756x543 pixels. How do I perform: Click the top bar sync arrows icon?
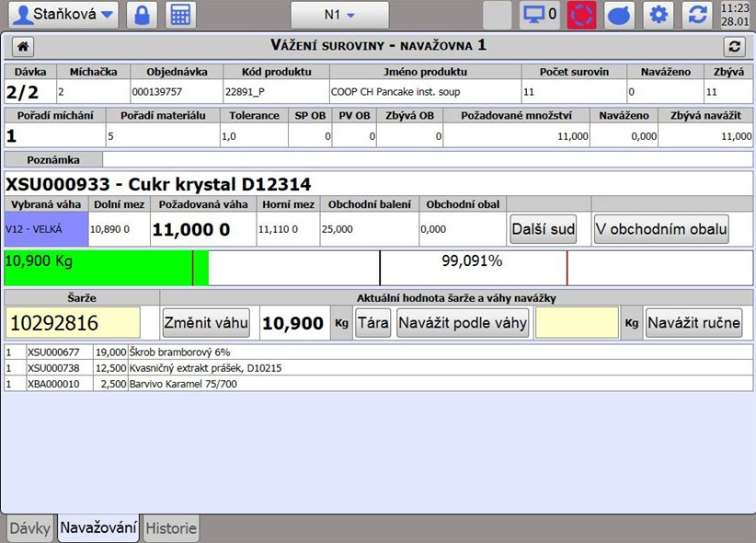click(697, 15)
